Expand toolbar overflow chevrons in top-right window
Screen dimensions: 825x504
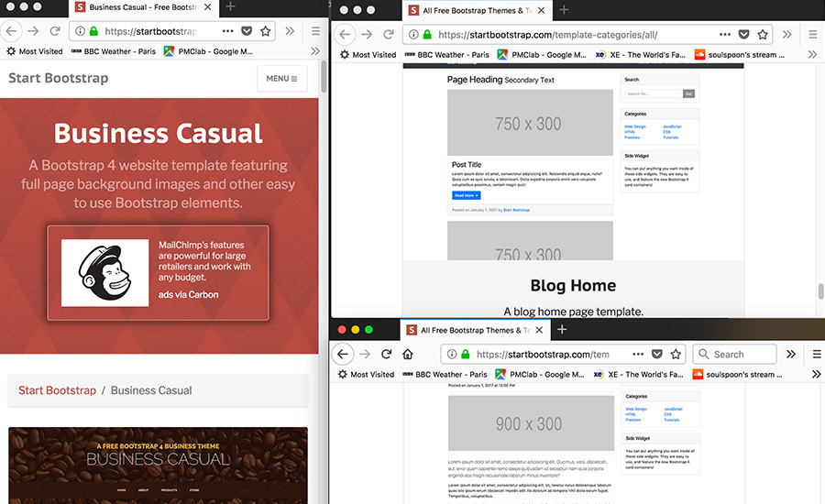click(787, 34)
